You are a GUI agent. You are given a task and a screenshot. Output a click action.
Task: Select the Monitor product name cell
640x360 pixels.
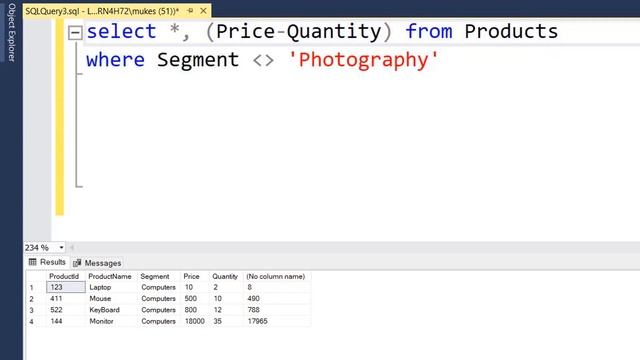coord(112,321)
